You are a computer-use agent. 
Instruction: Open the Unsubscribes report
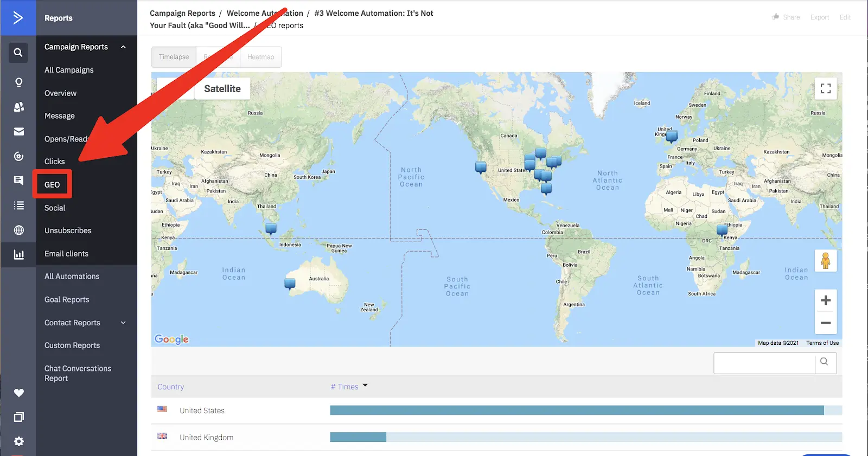pos(68,230)
